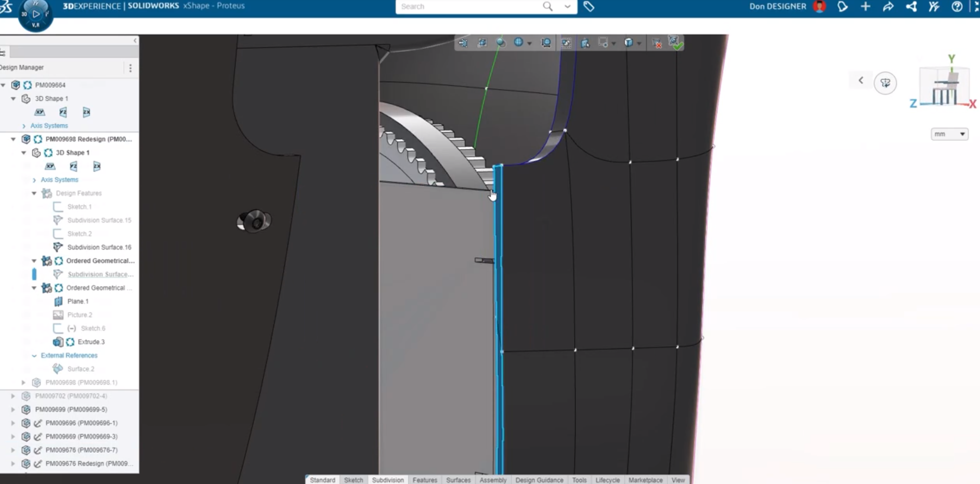Toggle box mode display in the subdivision toolbar

pyautogui.click(x=629, y=43)
